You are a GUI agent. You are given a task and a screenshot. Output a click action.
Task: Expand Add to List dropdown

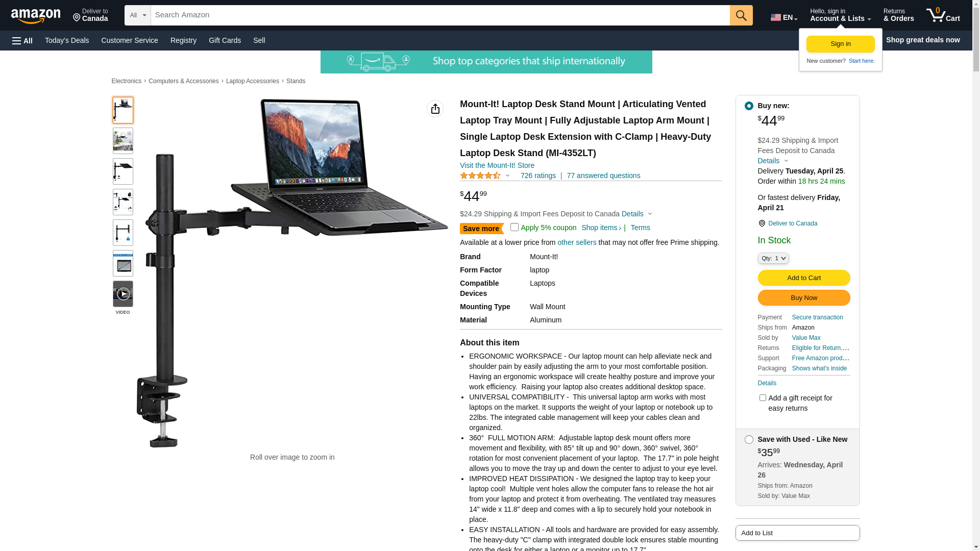click(797, 533)
